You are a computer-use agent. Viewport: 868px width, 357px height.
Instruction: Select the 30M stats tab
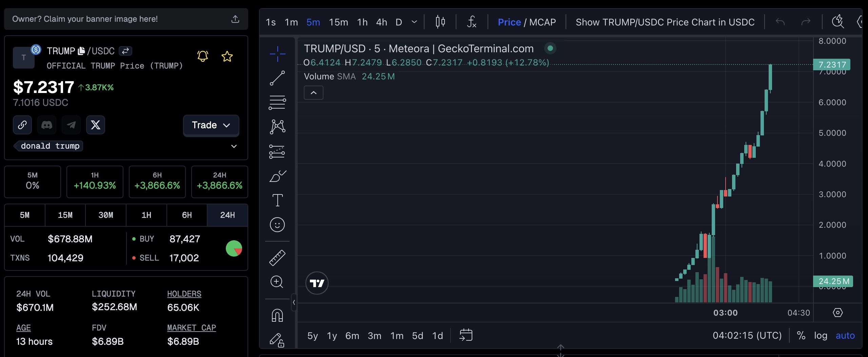(106, 215)
